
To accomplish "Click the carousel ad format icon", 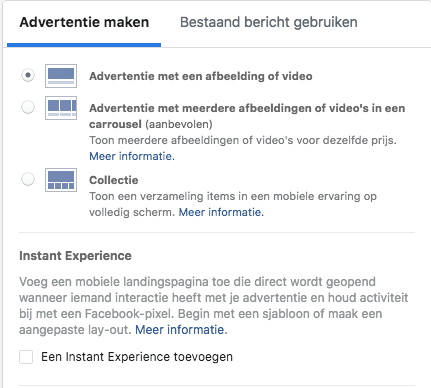I will tap(61, 108).
